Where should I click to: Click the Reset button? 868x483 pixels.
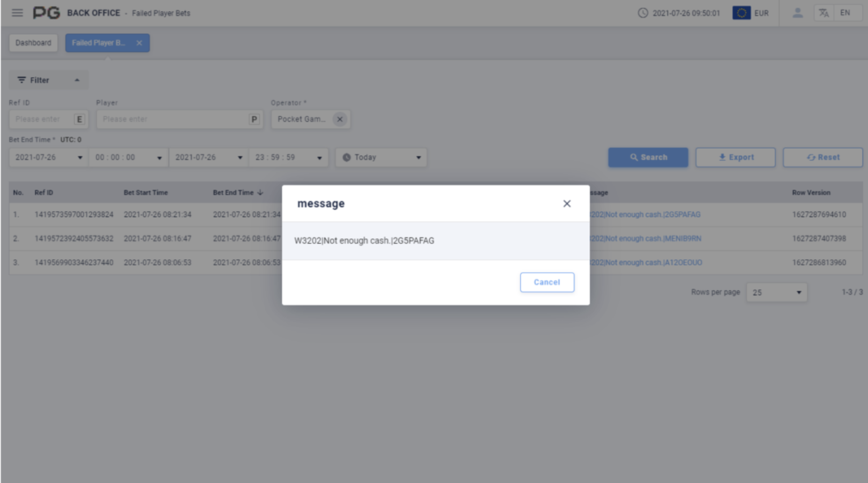822,157
